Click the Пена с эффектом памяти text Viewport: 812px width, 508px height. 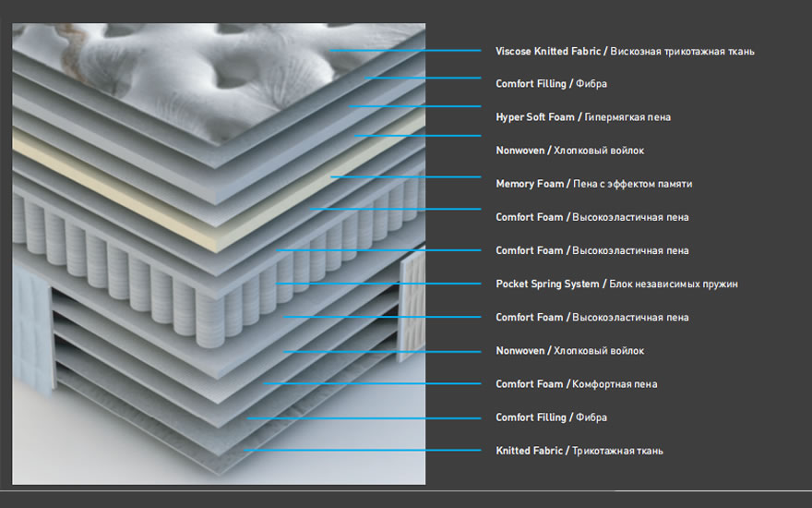click(632, 184)
